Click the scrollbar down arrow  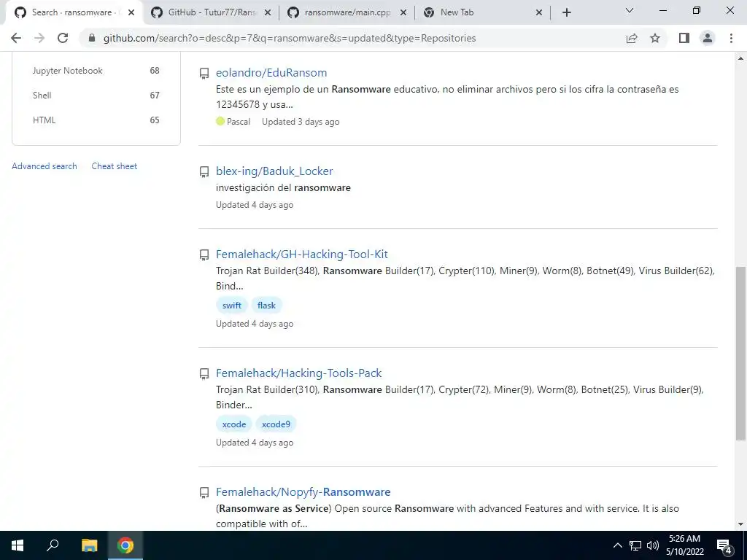point(740,524)
